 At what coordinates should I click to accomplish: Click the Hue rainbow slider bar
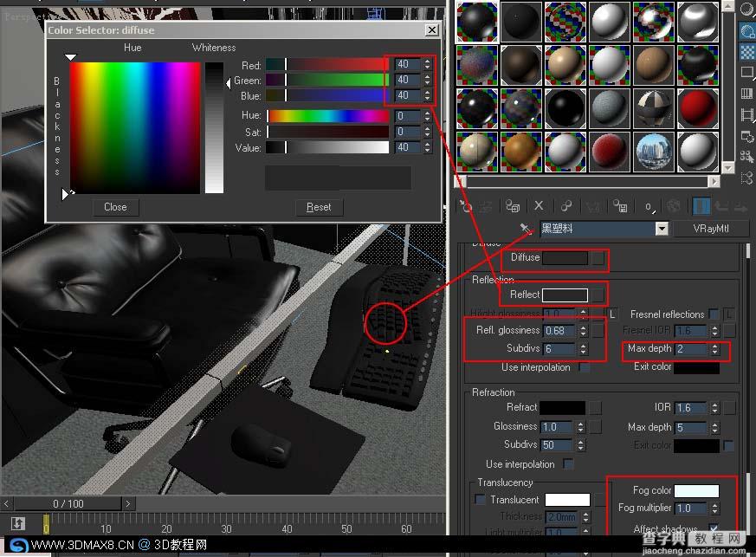pyautogui.click(x=328, y=116)
